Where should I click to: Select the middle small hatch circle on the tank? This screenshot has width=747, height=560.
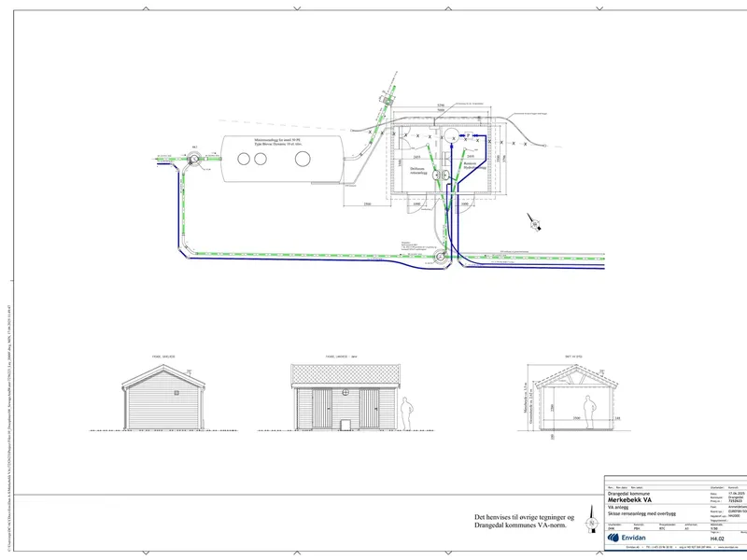261,159
